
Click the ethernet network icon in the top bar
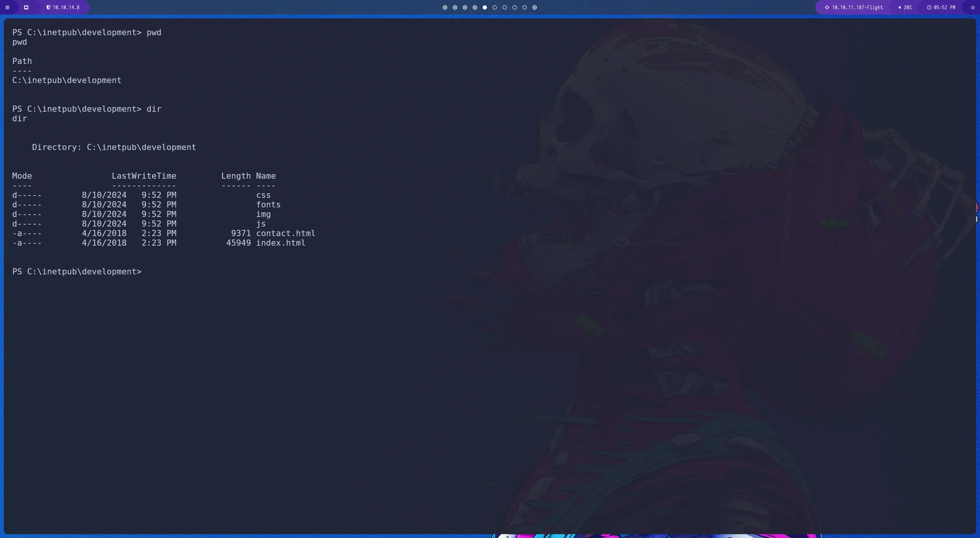click(x=26, y=7)
